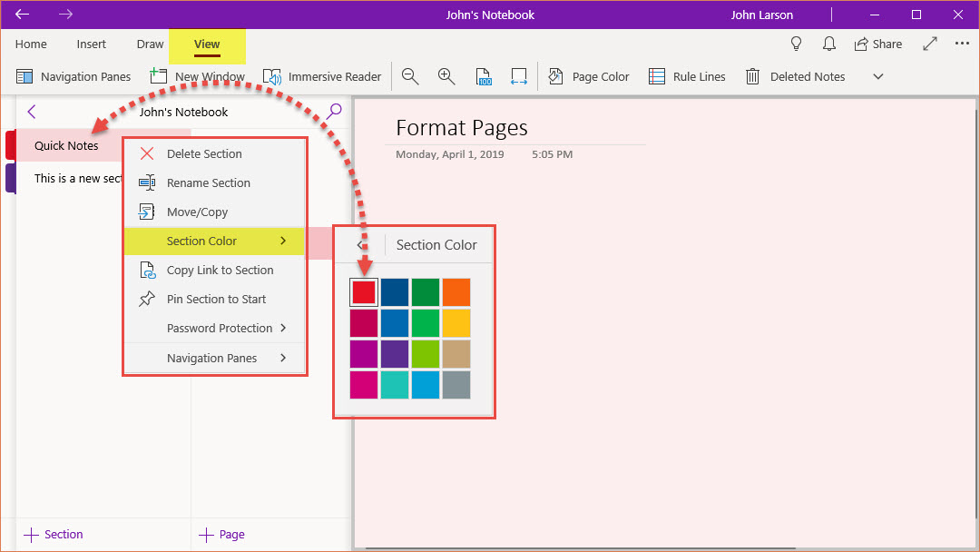Set zoom to 100% icon
The image size is (980, 552).
(484, 77)
